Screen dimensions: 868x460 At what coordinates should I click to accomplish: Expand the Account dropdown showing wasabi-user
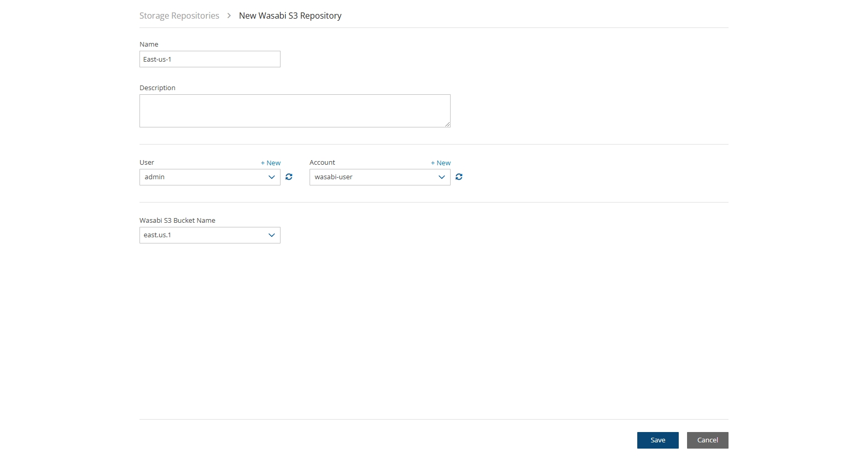(380, 177)
